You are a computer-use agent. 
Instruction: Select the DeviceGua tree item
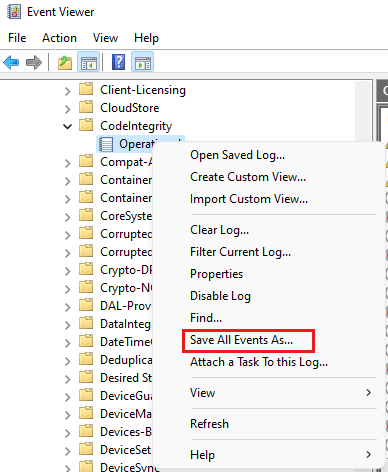126,396
